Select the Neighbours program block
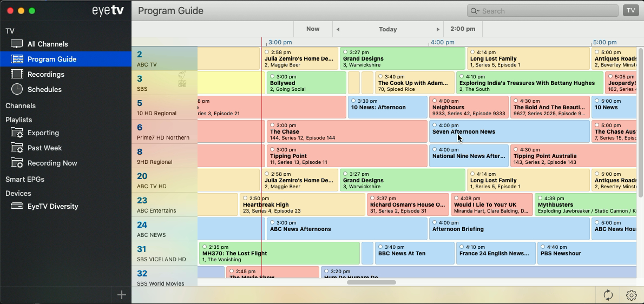Screen dimensions: 644x304 [469, 107]
